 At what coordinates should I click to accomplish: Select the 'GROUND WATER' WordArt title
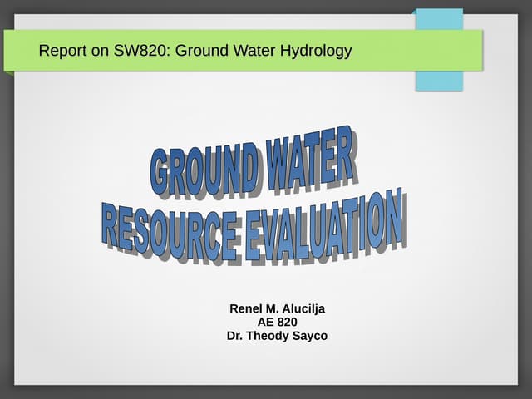[x=254, y=165]
